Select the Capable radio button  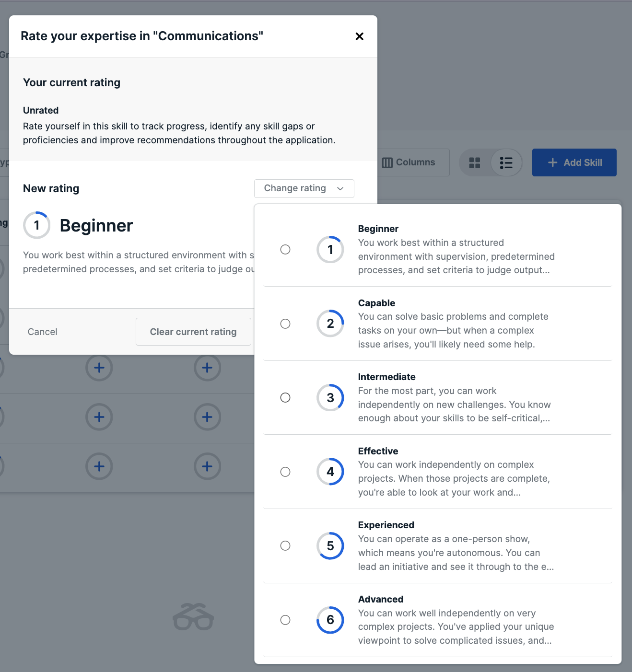pyautogui.click(x=285, y=324)
